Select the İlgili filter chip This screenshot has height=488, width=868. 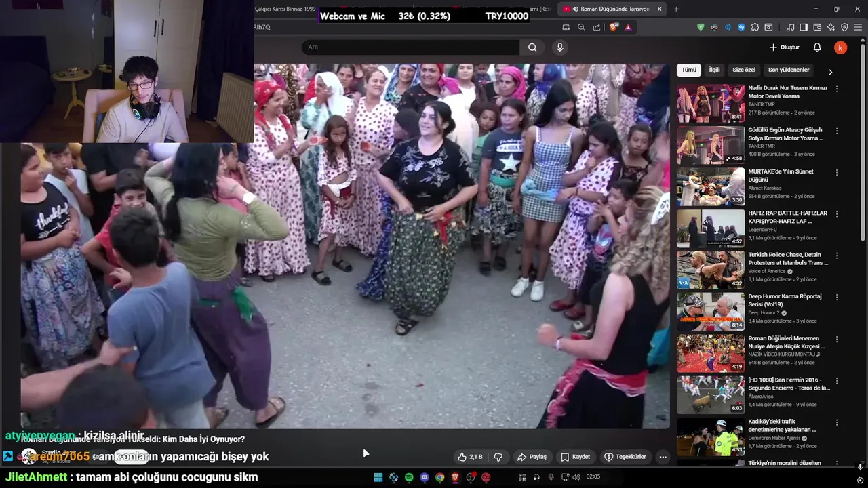[714, 70]
